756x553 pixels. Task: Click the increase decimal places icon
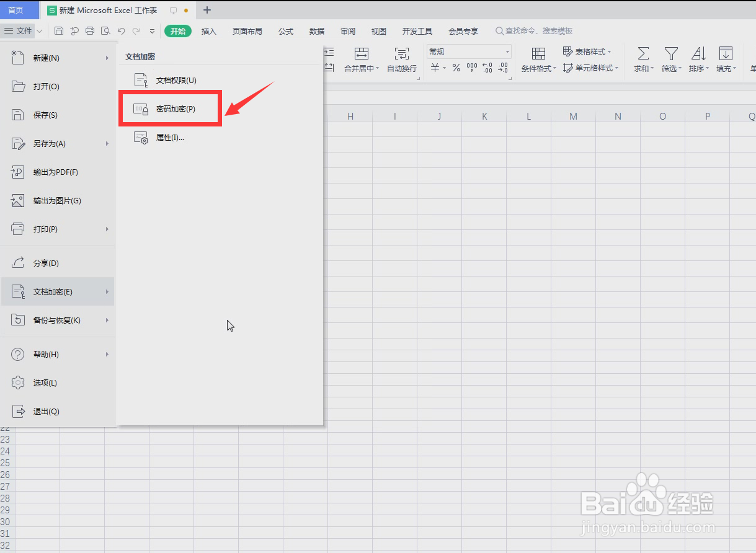pos(487,68)
